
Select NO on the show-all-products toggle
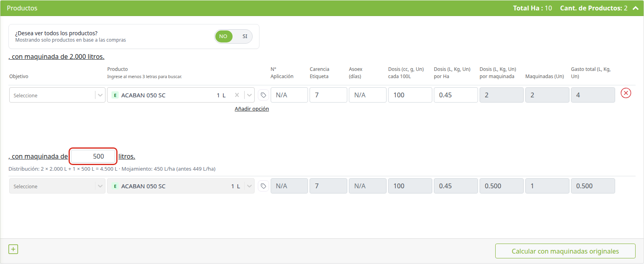[x=223, y=36]
